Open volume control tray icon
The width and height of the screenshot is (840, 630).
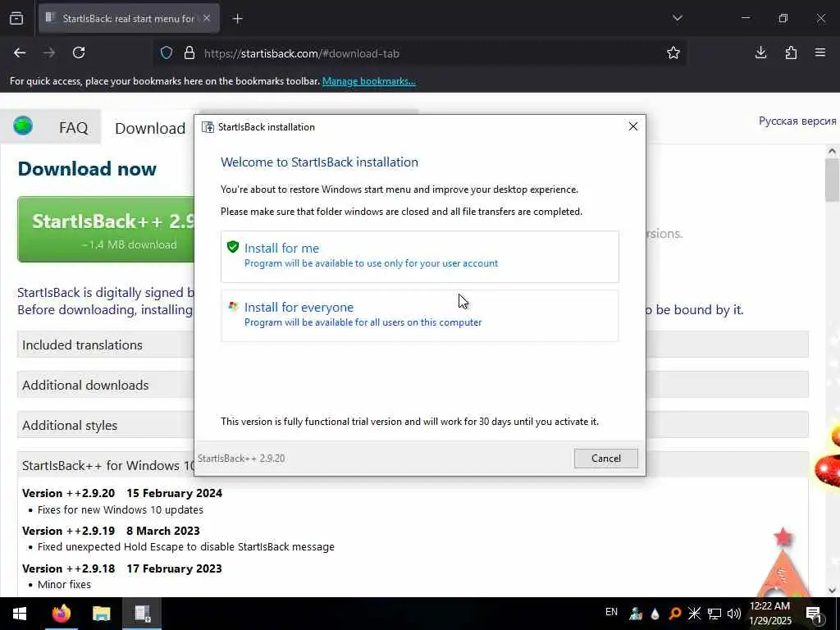click(x=734, y=614)
